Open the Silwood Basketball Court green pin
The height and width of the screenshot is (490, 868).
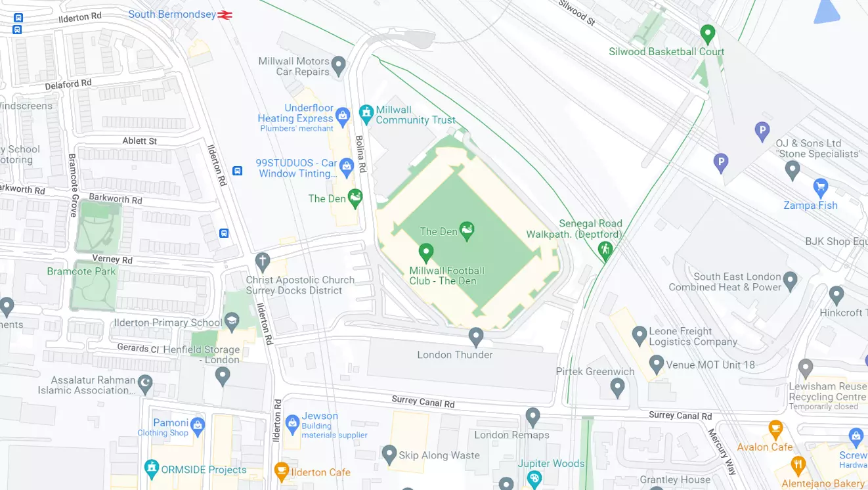707,32
